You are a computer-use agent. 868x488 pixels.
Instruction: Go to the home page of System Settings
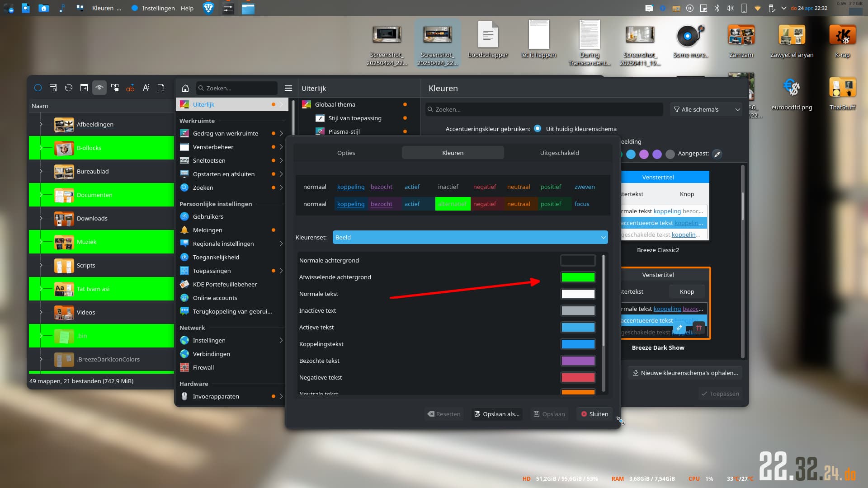coord(185,88)
